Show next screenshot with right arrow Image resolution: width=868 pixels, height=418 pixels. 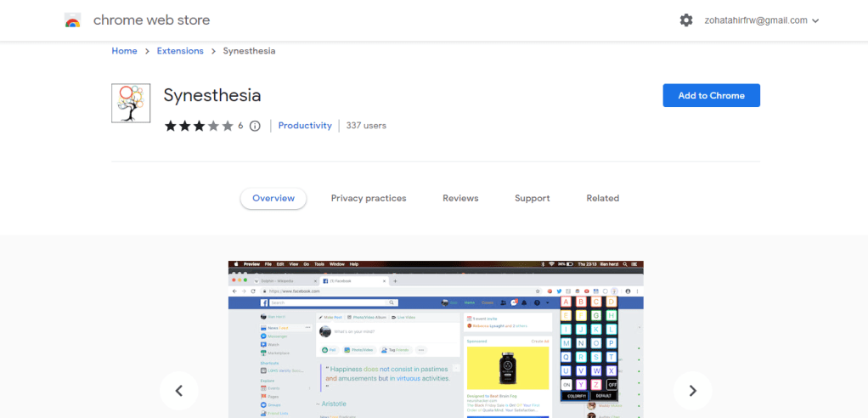(692, 391)
